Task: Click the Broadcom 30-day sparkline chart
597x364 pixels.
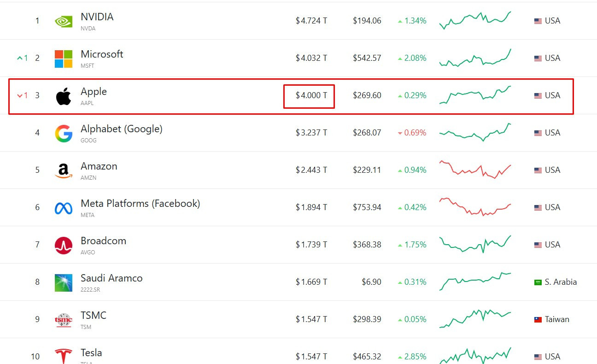Action: pos(475,244)
